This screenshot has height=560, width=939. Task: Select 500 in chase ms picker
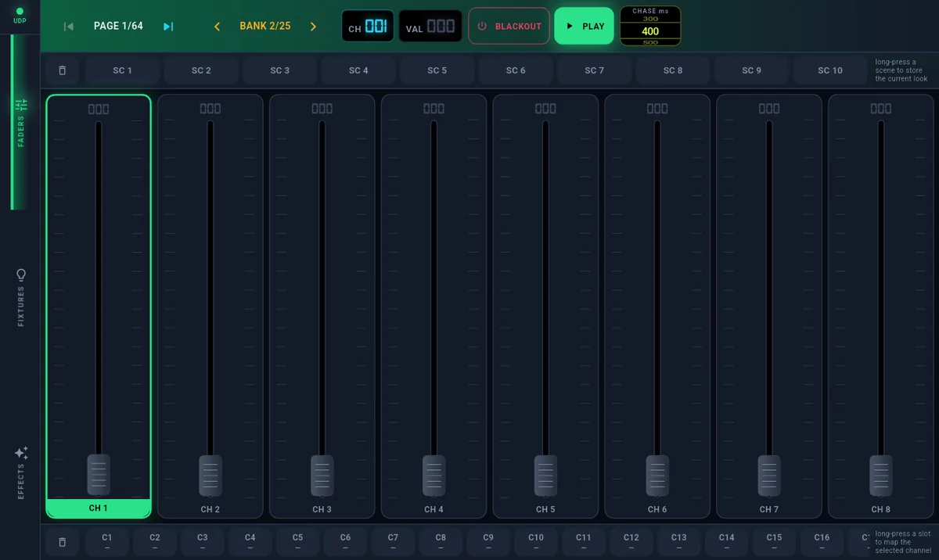pyautogui.click(x=650, y=42)
